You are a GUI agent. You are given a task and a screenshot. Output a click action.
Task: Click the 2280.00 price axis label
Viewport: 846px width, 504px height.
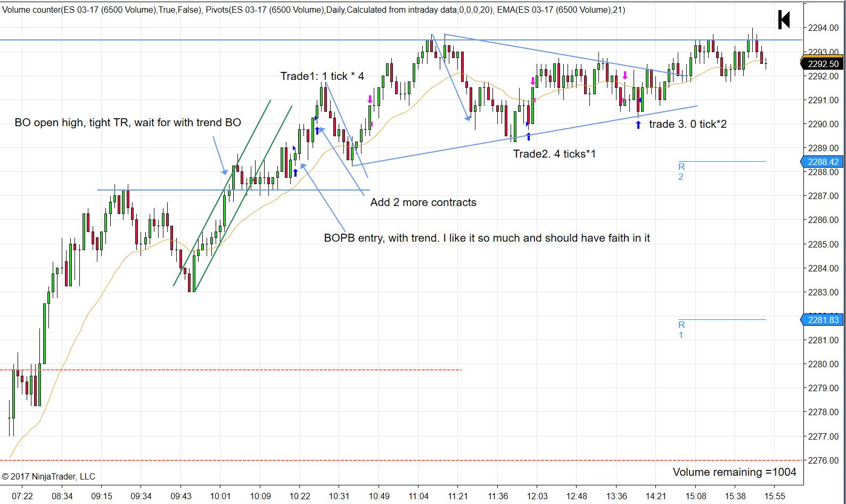[823, 364]
